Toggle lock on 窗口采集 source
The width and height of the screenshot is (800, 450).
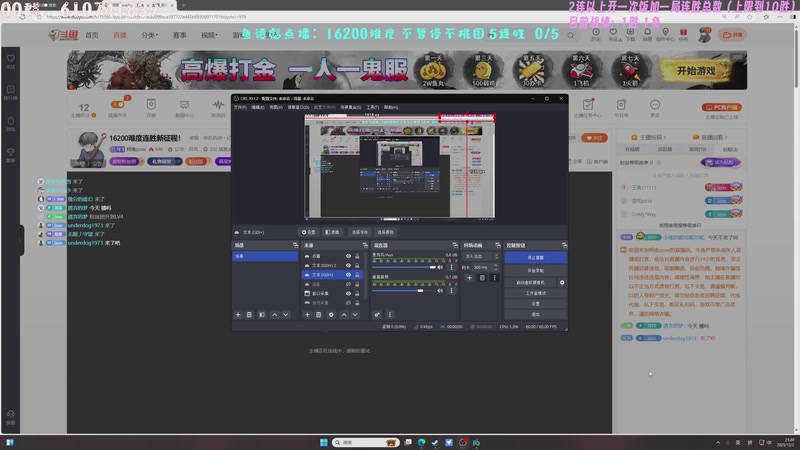coord(357,293)
